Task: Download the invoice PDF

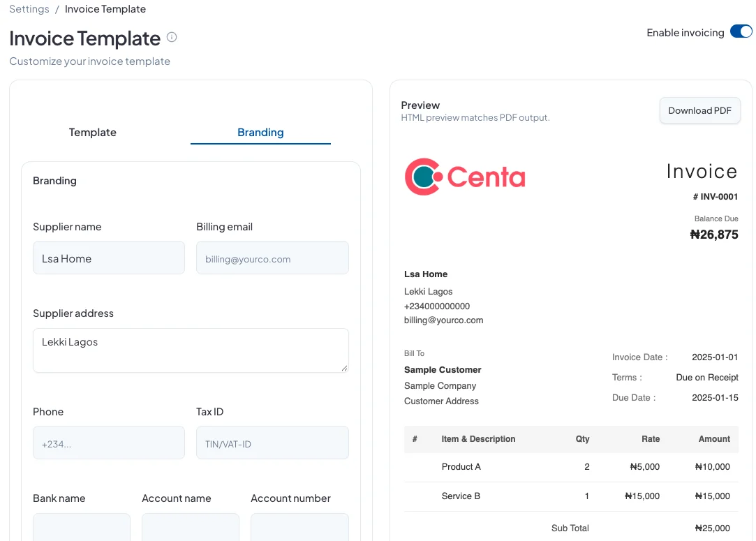Action: [699, 110]
